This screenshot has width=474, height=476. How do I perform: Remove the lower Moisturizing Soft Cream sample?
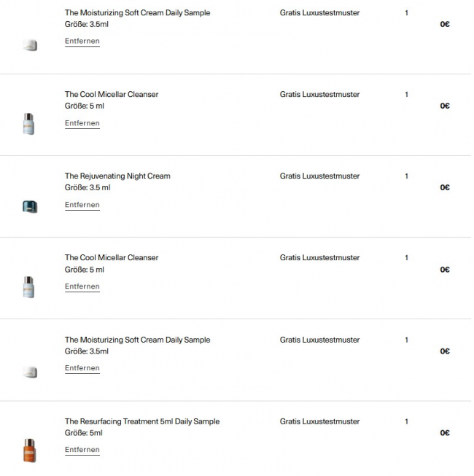[82, 368]
